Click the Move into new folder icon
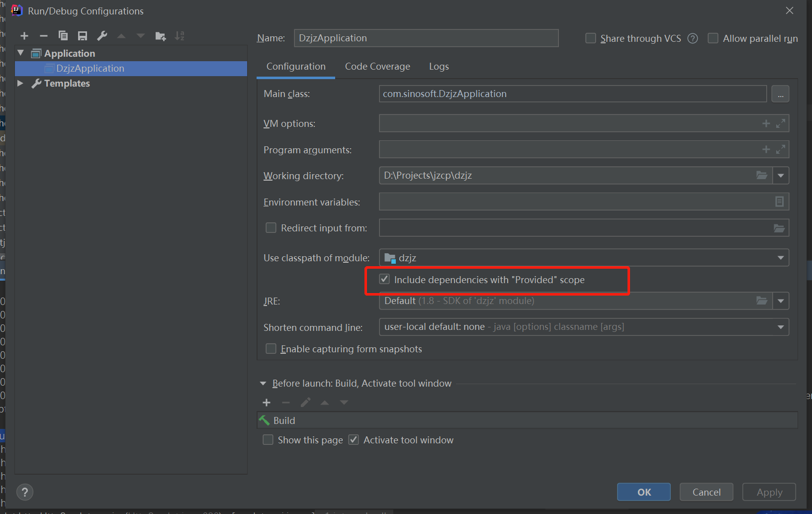This screenshot has height=514, width=812. click(160, 36)
